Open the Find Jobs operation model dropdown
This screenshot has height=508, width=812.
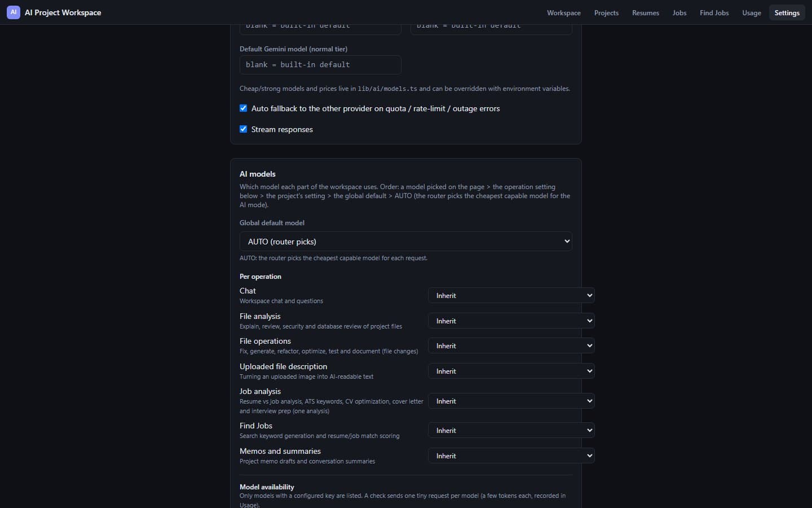[x=511, y=430]
